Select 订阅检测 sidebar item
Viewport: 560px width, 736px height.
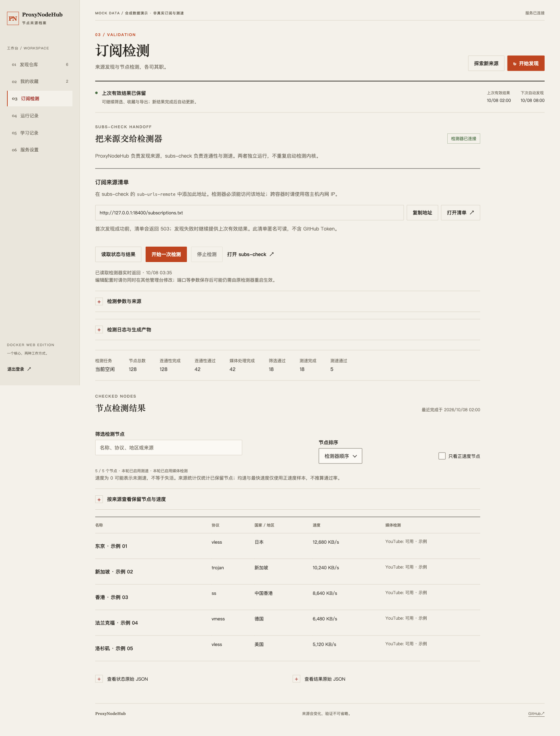(x=40, y=98)
